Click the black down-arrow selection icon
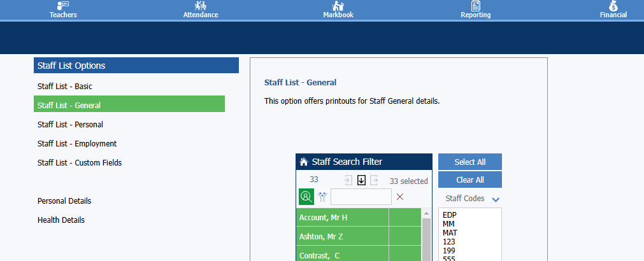Viewport: 644px width, 261px height. tap(361, 180)
